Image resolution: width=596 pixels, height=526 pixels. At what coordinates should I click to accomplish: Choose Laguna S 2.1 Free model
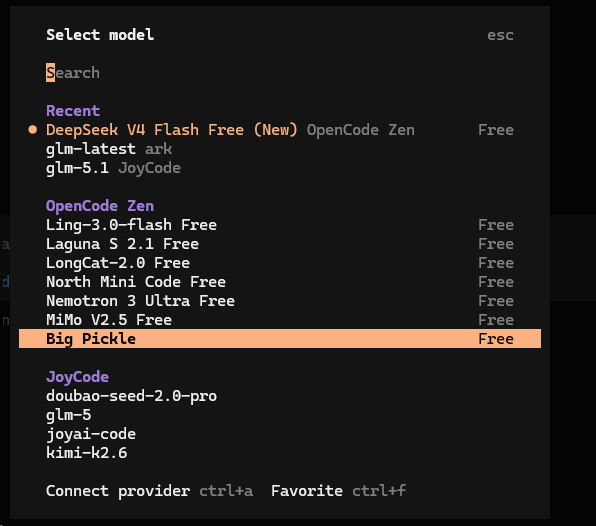[280, 244]
